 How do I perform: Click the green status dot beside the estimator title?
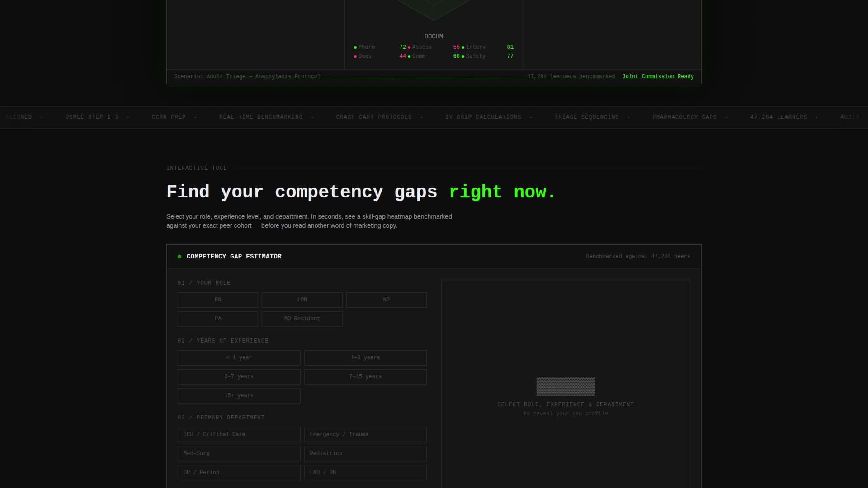pyautogui.click(x=179, y=257)
